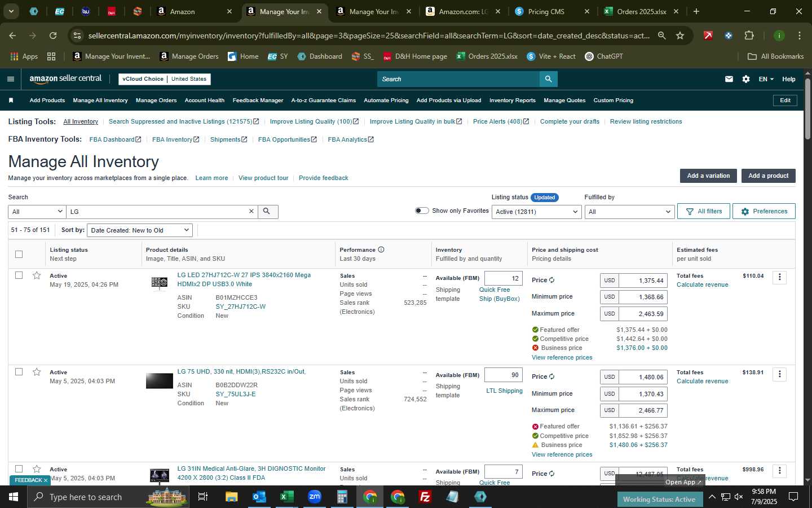812x508 pixels.
Task: Favorite the LG 31IN Medical monitor star
Action: click(x=37, y=469)
